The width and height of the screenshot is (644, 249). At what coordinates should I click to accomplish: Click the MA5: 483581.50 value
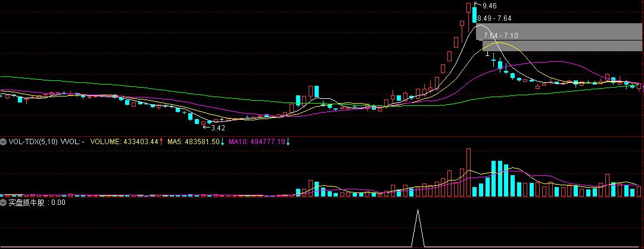(x=193, y=142)
